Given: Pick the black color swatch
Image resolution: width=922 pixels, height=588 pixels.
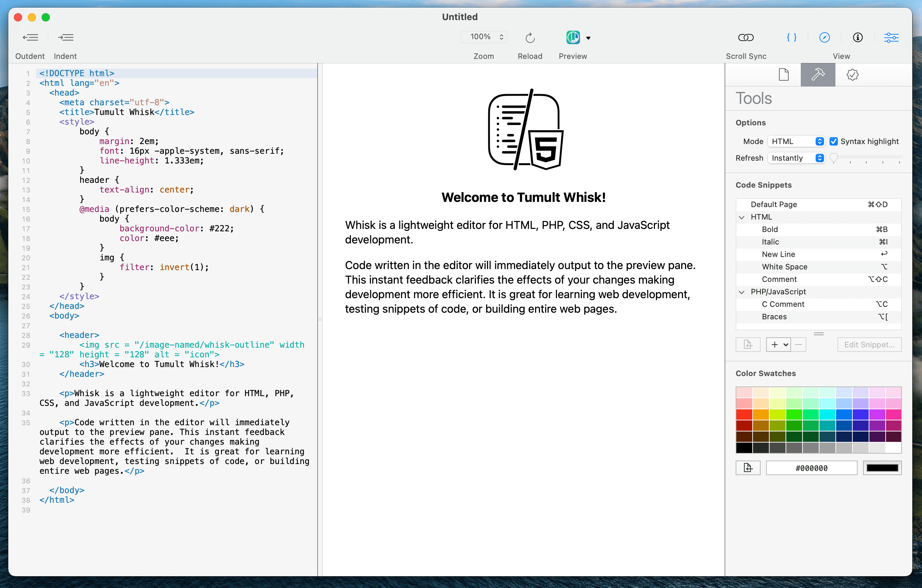Looking at the screenshot, I should pyautogui.click(x=744, y=447).
